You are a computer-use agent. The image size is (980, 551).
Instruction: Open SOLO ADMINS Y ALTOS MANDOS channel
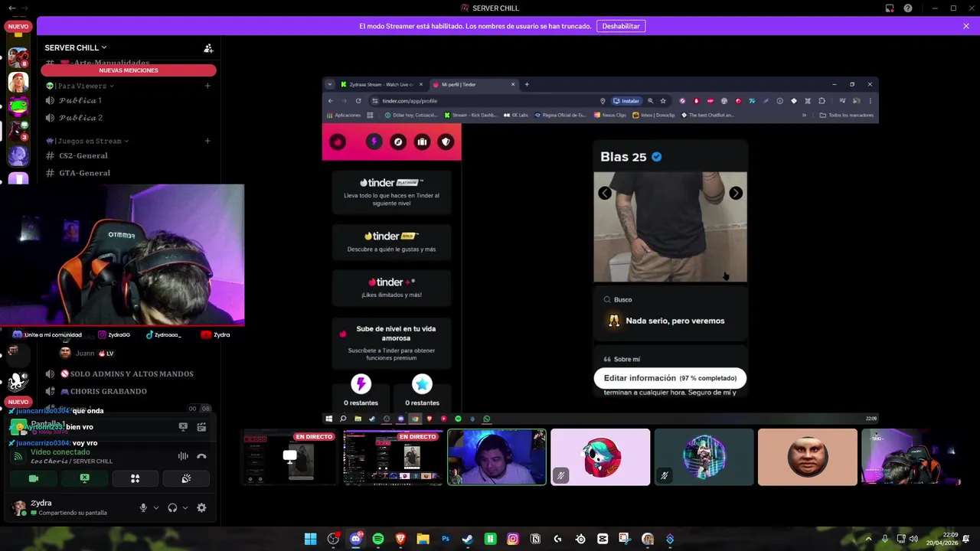tap(129, 374)
